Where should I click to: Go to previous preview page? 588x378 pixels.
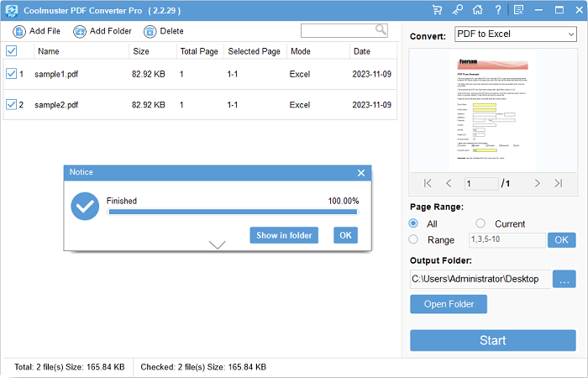tap(449, 183)
